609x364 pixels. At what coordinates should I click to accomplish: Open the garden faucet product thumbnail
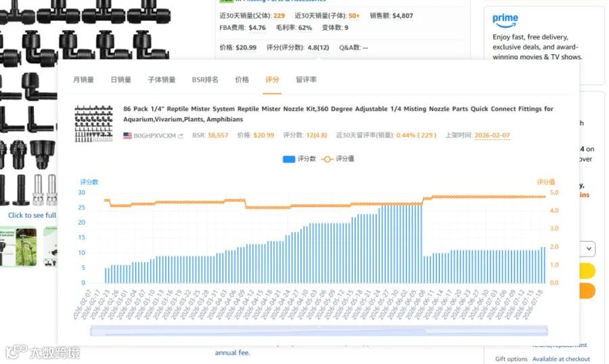pos(18,247)
